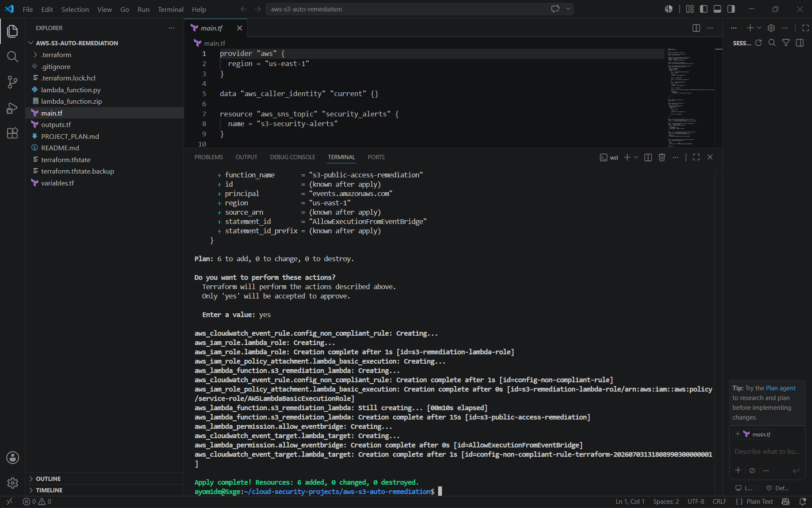812x508 pixels.
Task: Open chat settings gear icon
Action: coord(771,28)
